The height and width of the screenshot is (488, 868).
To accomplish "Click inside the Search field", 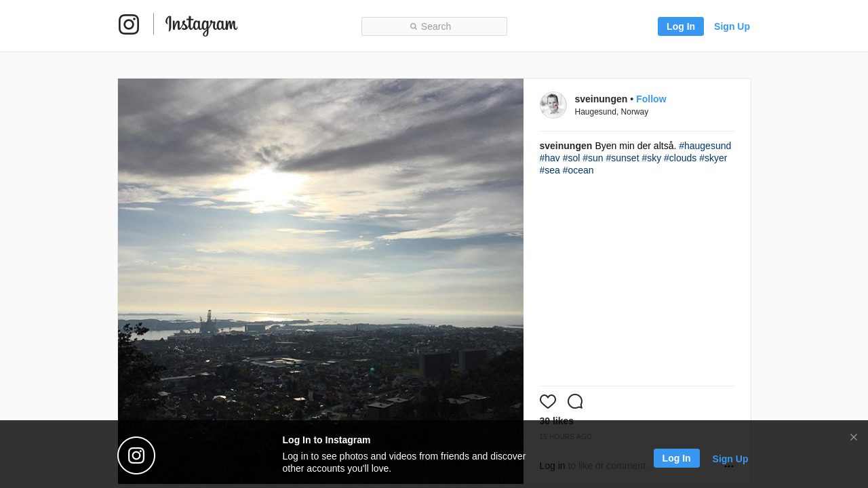I will pyautogui.click(x=434, y=26).
